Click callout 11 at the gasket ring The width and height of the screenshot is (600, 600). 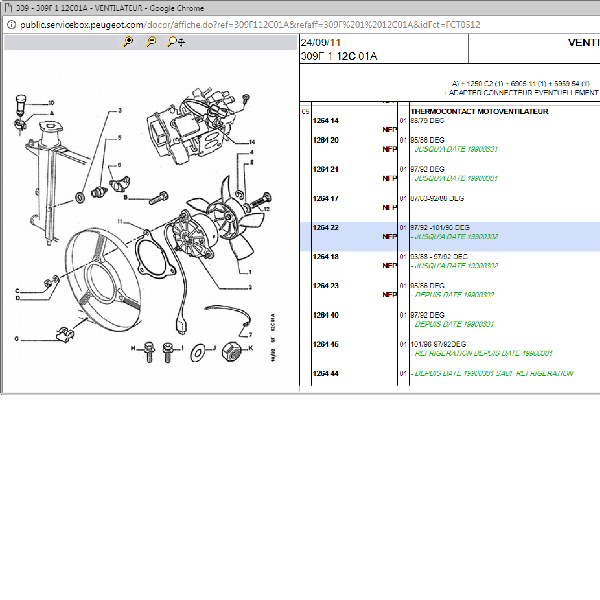(x=120, y=222)
